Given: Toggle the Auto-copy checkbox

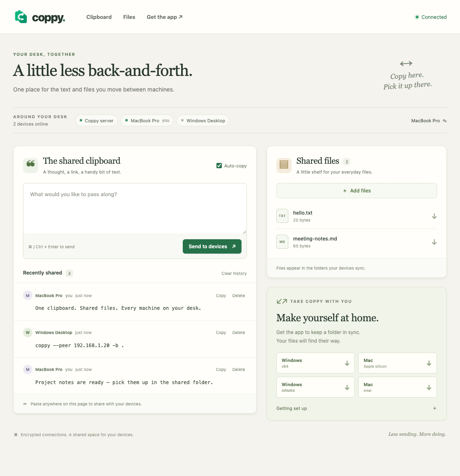Looking at the screenshot, I should pos(219,165).
